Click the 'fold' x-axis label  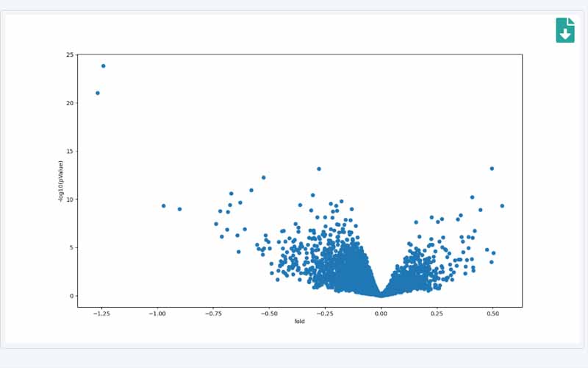click(x=299, y=321)
